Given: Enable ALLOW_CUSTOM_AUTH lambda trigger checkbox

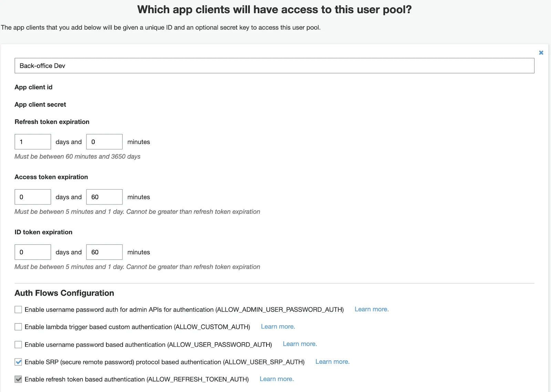Looking at the screenshot, I should point(18,327).
